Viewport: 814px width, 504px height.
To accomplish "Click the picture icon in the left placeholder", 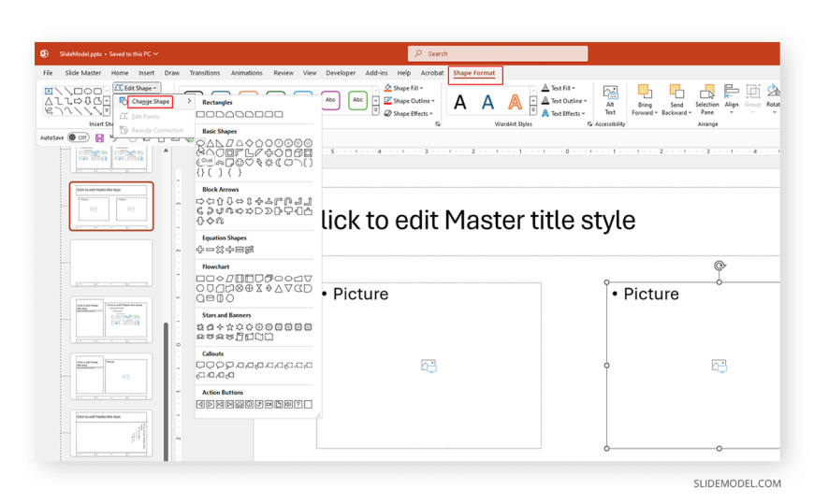I will click(x=429, y=366).
